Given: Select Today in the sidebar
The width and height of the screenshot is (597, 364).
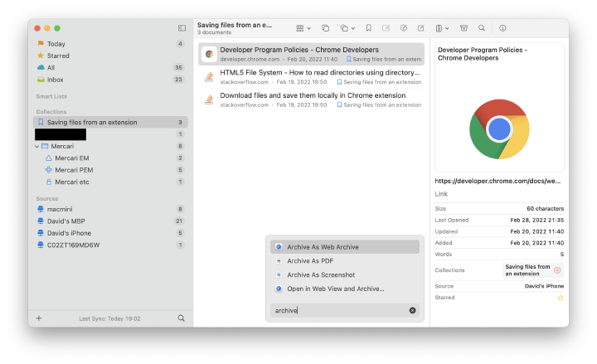Looking at the screenshot, I should tap(110, 44).
